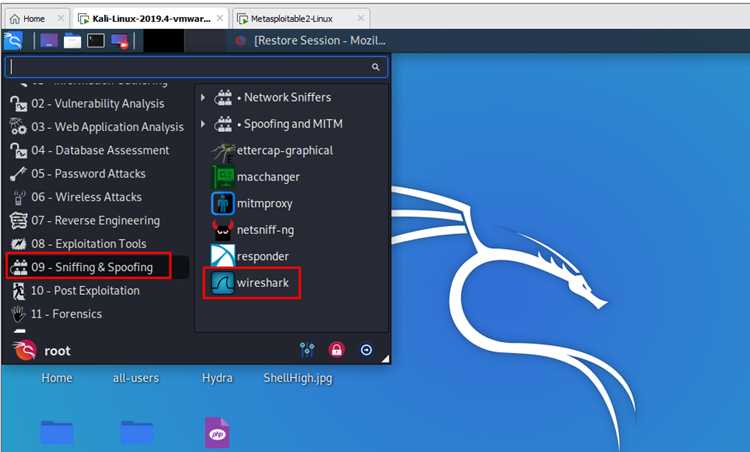Viewport: 750px width, 452px height.
Task: Open the settings manager sliders icon
Action: [x=307, y=350]
